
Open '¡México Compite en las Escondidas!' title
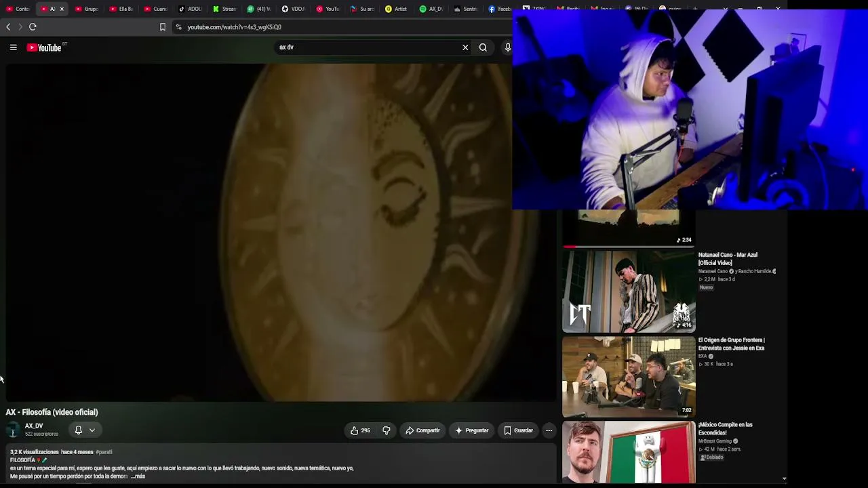(x=726, y=429)
